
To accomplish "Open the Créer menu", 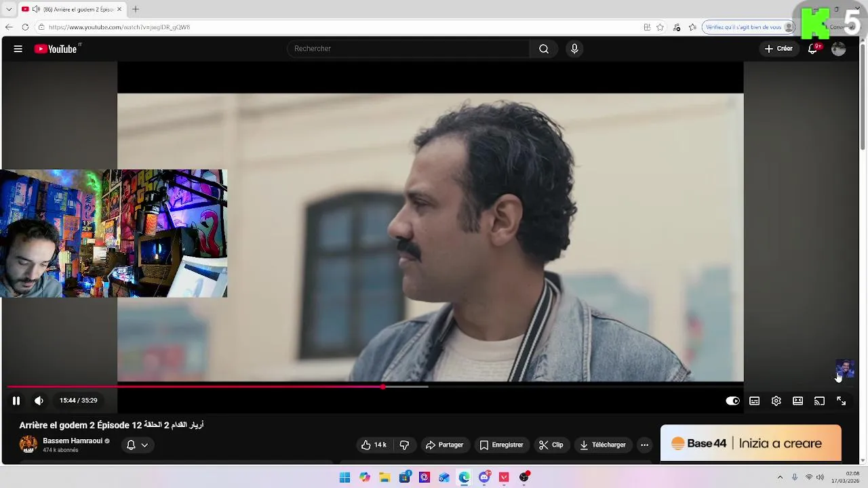I will 778,49.
